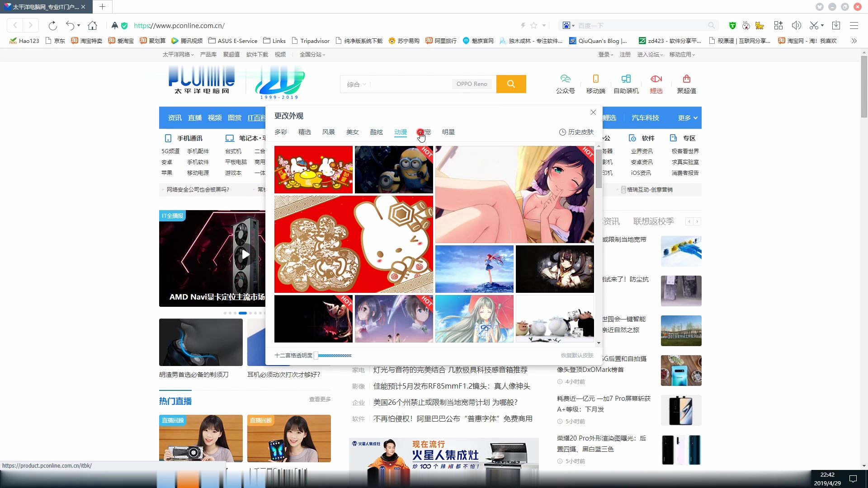Expand the 更多 navigation dropdown
Image resolution: width=868 pixels, height=488 pixels.
point(688,118)
